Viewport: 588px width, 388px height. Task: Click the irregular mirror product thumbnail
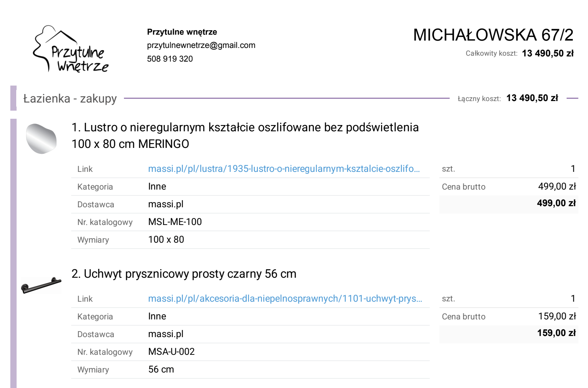tap(41, 139)
